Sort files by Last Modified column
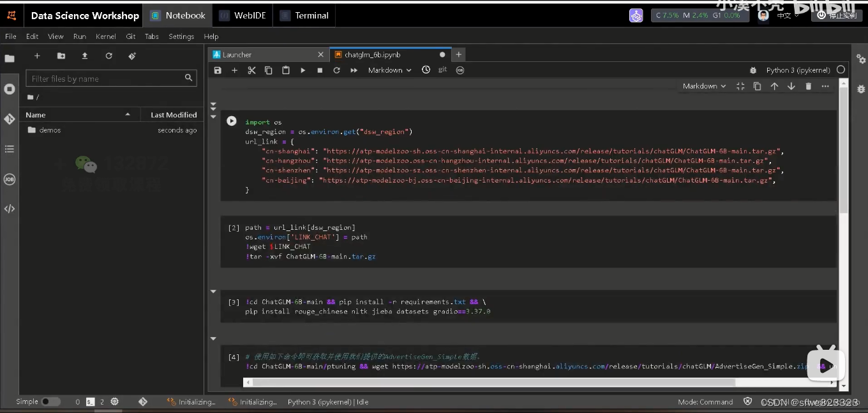868x413 pixels. pos(172,115)
